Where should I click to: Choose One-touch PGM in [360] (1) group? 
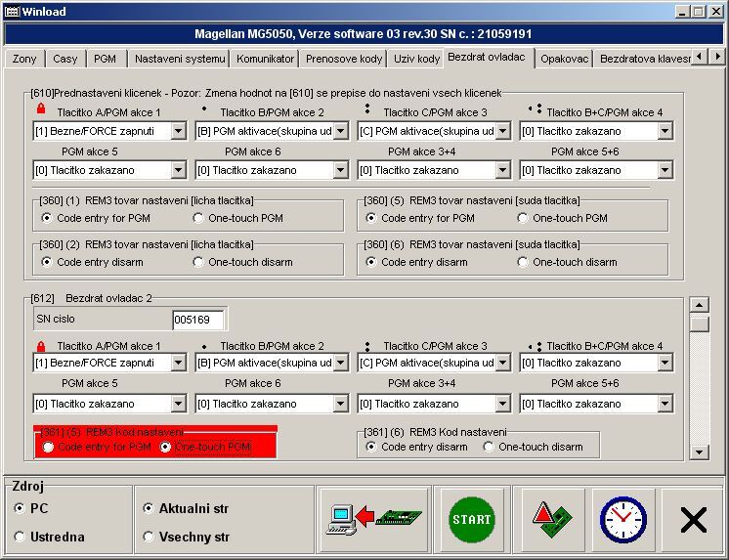point(199,218)
